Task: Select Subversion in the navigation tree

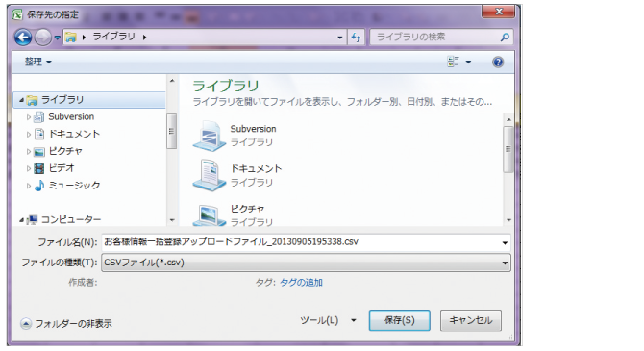Action: [x=71, y=116]
